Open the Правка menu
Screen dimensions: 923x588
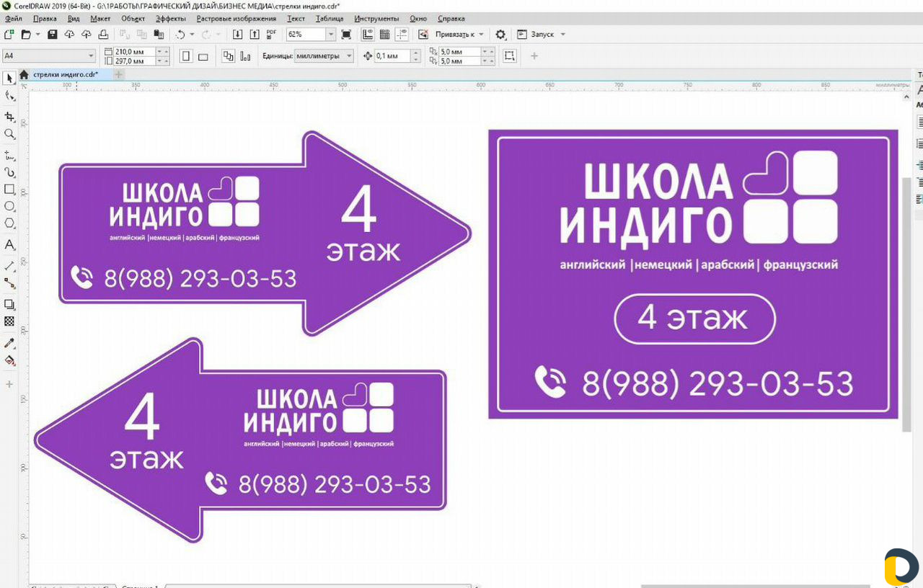[x=45, y=18]
